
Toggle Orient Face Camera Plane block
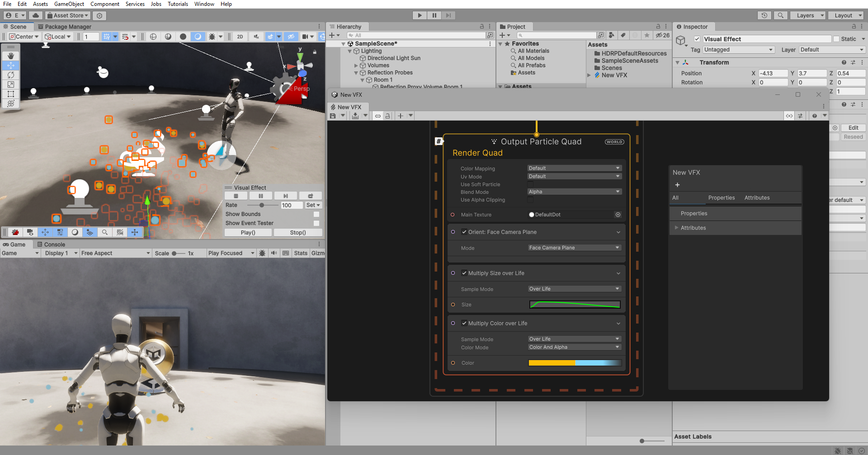(x=464, y=232)
